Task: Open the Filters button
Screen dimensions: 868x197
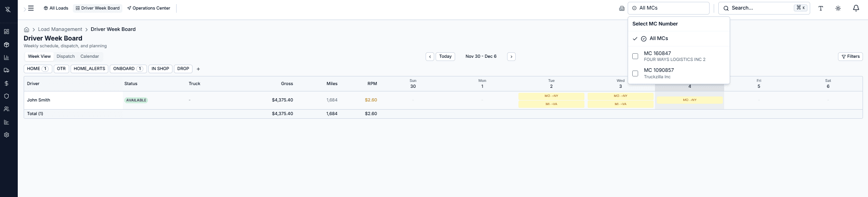Action: click(850, 56)
